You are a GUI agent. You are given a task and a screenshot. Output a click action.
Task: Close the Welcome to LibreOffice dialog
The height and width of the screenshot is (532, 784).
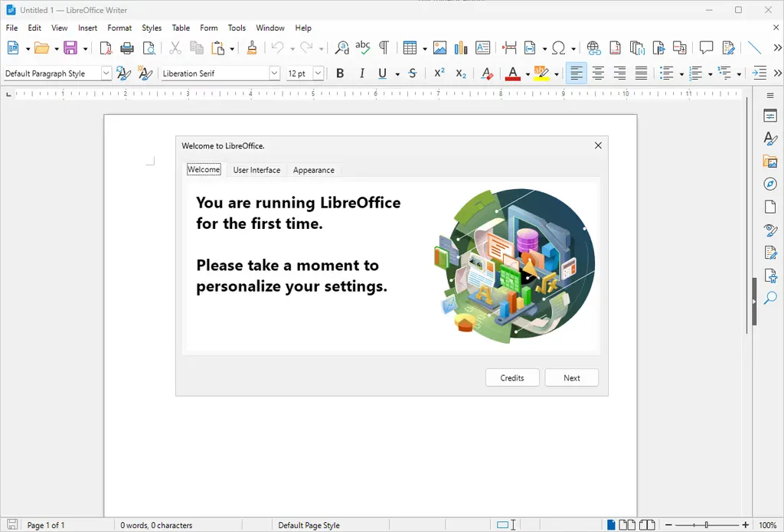point(598,145)
